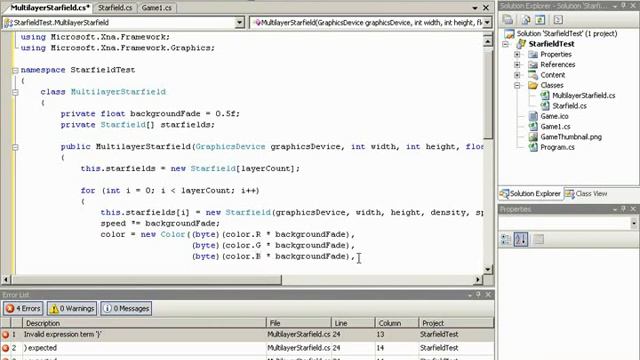Click GameThumbnail.png file icon
This screenshot has width=640, height=360.
pos(533,137)
